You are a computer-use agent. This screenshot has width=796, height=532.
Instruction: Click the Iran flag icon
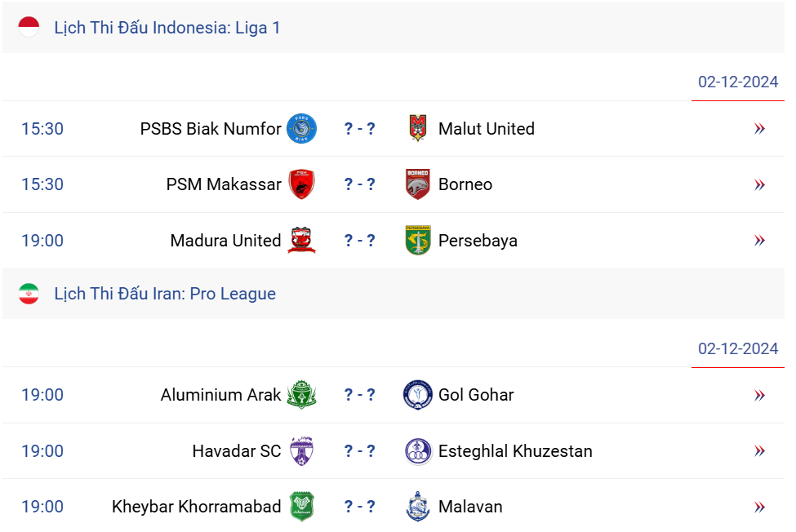pos(29,294)
